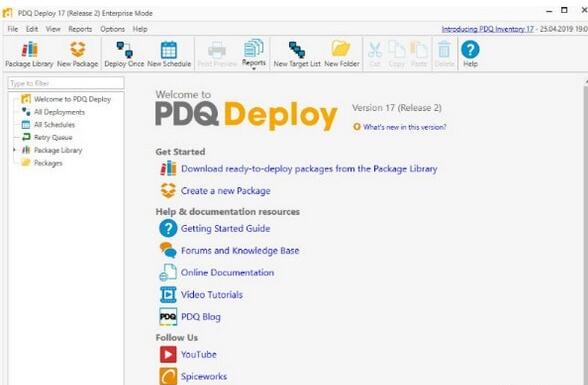Open the YouTube link under Follow Us

point(198,354)
